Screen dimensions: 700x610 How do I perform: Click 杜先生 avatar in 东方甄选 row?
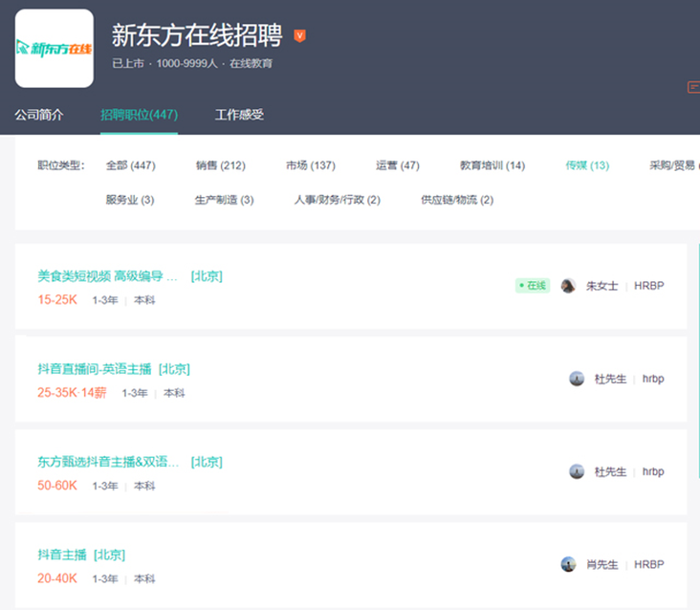577,471
